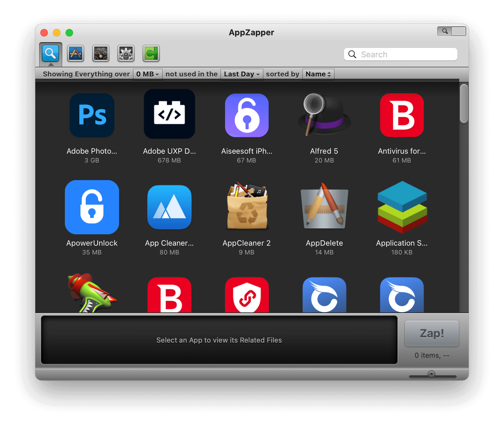Click the 'AppCleaner 2' label
This screenshot has height=427, width=504.
(x=247, y=243)
